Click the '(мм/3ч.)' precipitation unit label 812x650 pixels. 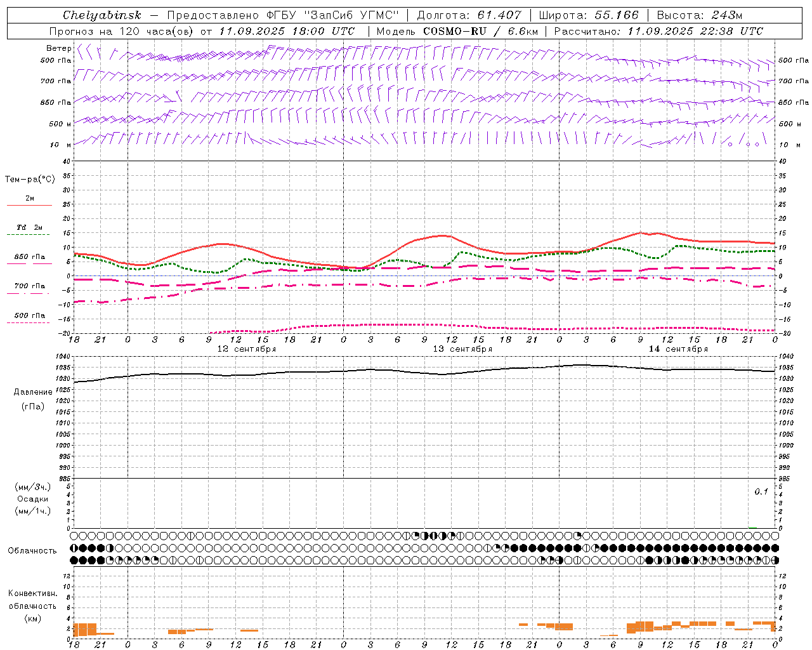33,487
